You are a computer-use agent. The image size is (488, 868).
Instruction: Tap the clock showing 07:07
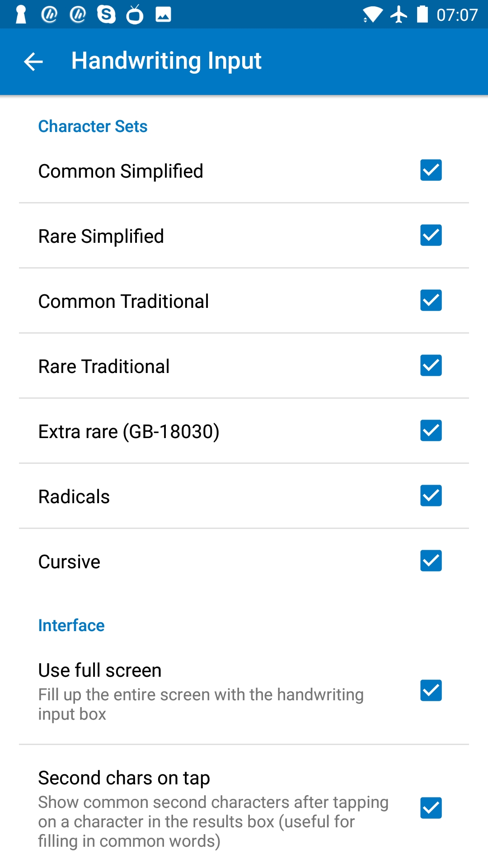[x=457, y=15]
